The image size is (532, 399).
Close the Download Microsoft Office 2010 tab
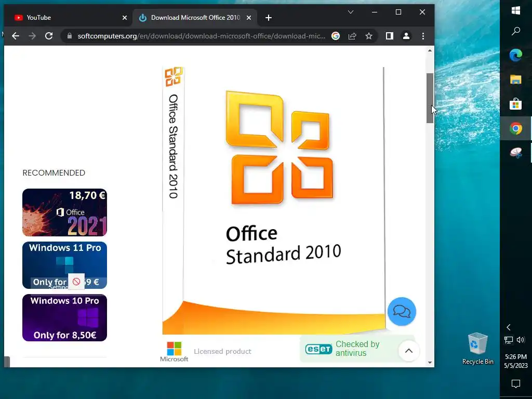click(249, 18)
